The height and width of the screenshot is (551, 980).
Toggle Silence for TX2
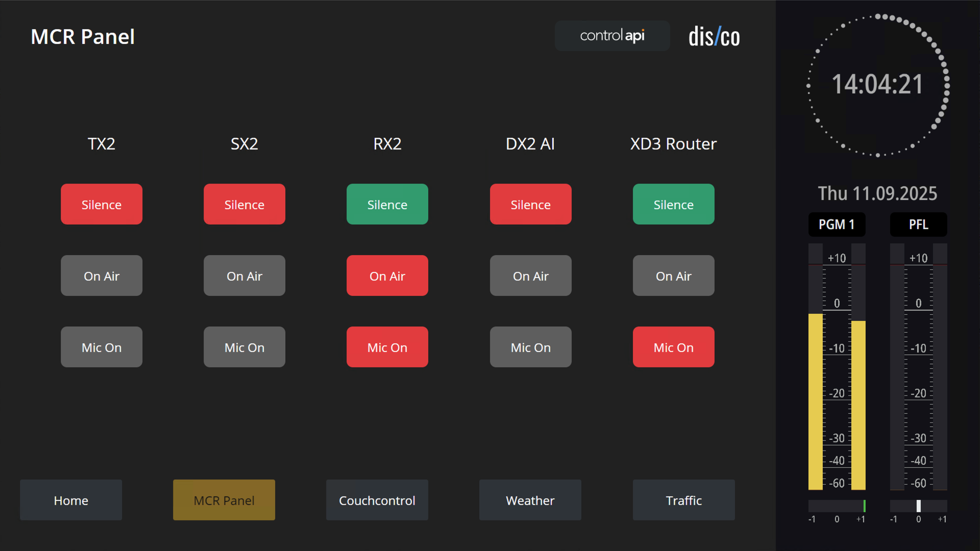coord(102,204)
